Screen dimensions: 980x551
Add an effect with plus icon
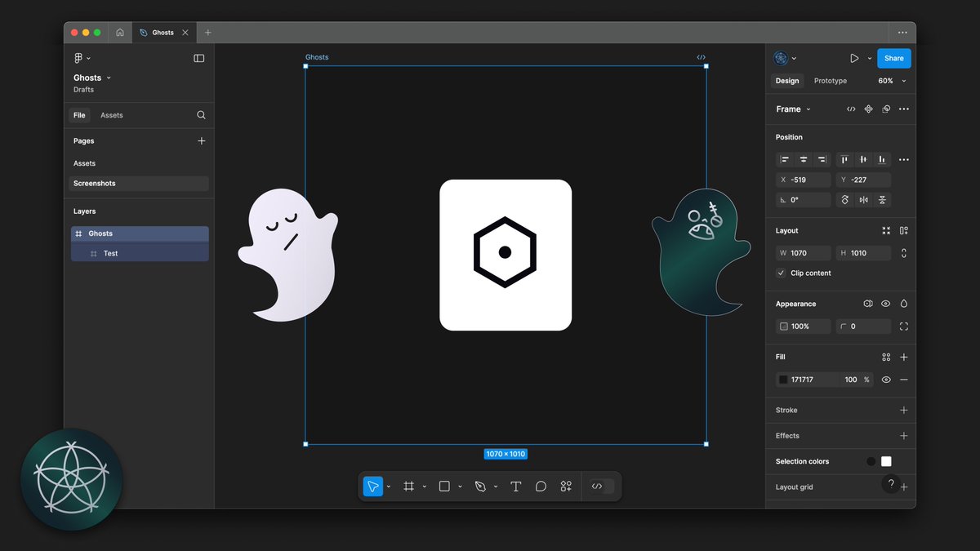pyautogui.click(x=904, y=436)
